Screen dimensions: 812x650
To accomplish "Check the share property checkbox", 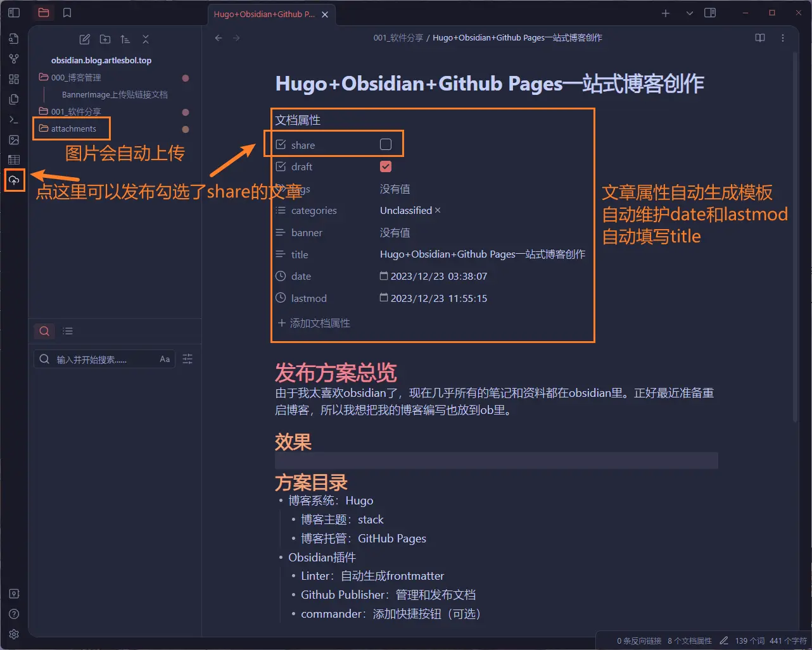I will click(x=386, y=144).
